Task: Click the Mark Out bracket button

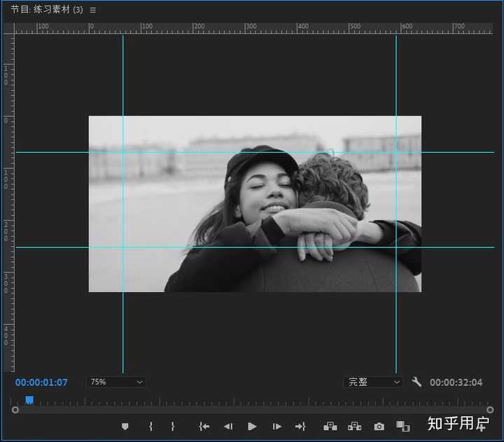Action: [173, 427]
